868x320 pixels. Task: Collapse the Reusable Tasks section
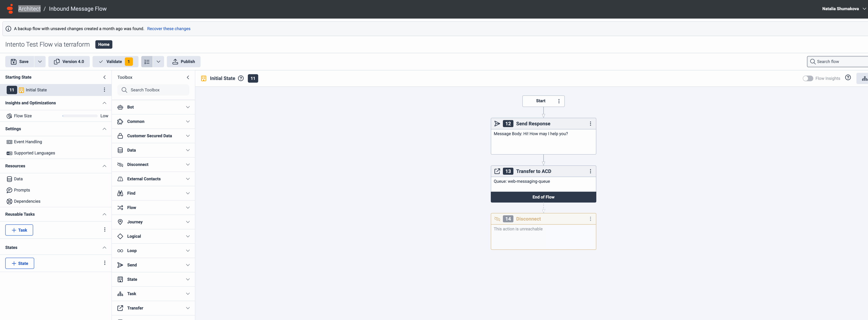pos(104,214)
